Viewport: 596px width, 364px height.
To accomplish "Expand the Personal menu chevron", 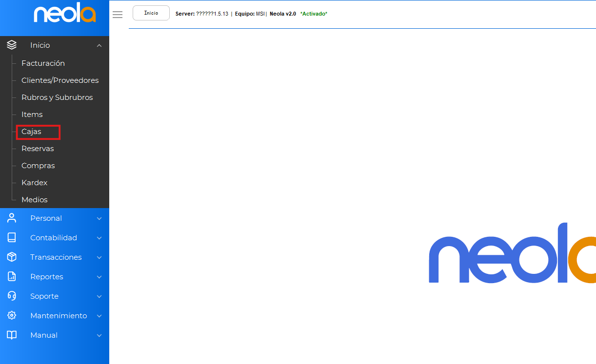I will [99, 218].
